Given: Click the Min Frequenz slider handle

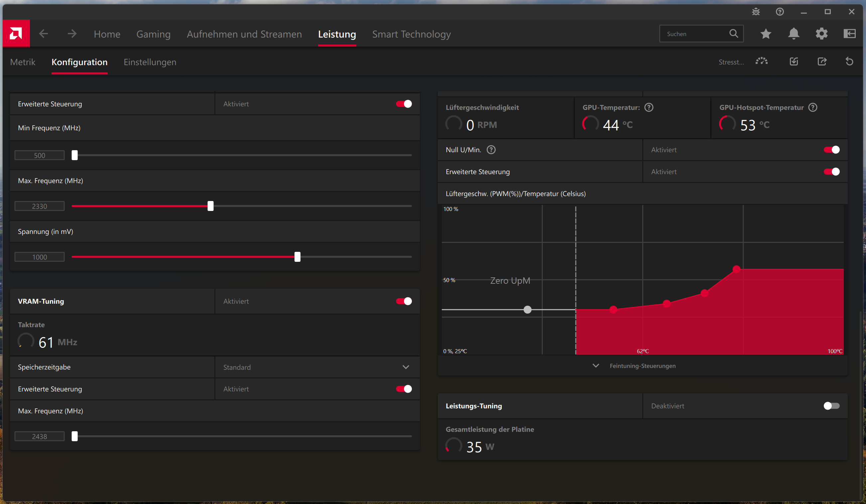Looking at the screenshot, I should point(74,155).
